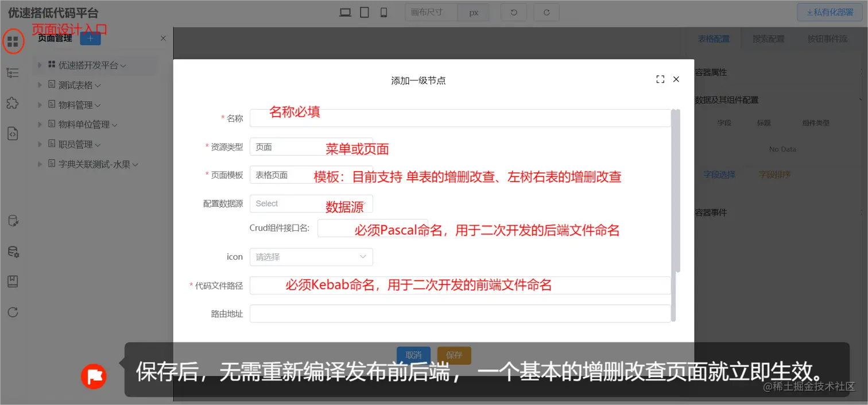Click the undo arrow in top toolbar
This screenshot has height=405, width=868.
513,11
